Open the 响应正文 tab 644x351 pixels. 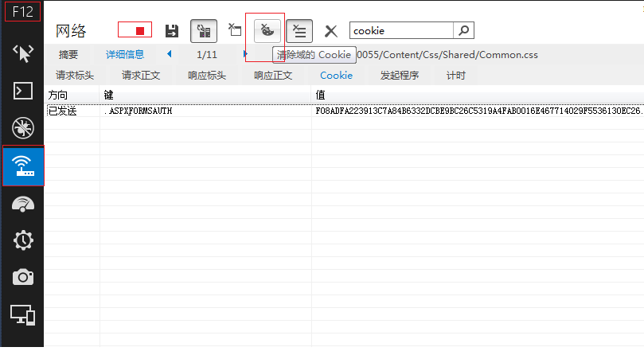(x=273, y=76)
